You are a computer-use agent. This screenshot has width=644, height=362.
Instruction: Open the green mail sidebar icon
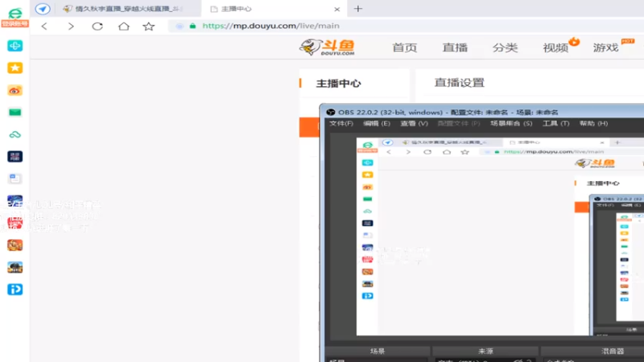pyautogui.click(x=14, y=112)
